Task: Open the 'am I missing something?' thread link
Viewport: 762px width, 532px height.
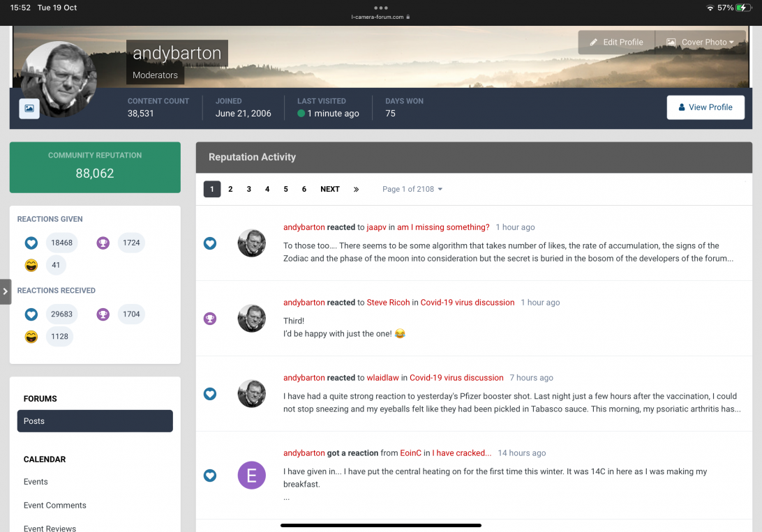Action: (x=443, y=227)
